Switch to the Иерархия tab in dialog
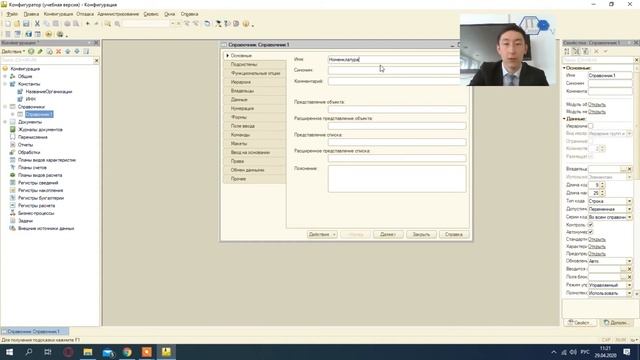Image resolution: width=640 pixels, height=360 pixels. coord(255,82)
